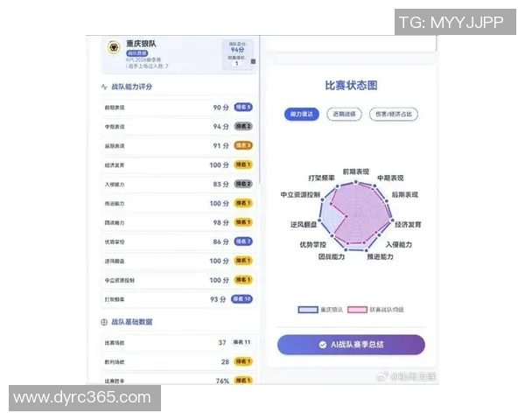The image size is (525, 420).
Task: Click the small square icon beside team score box
Action: 254,61
